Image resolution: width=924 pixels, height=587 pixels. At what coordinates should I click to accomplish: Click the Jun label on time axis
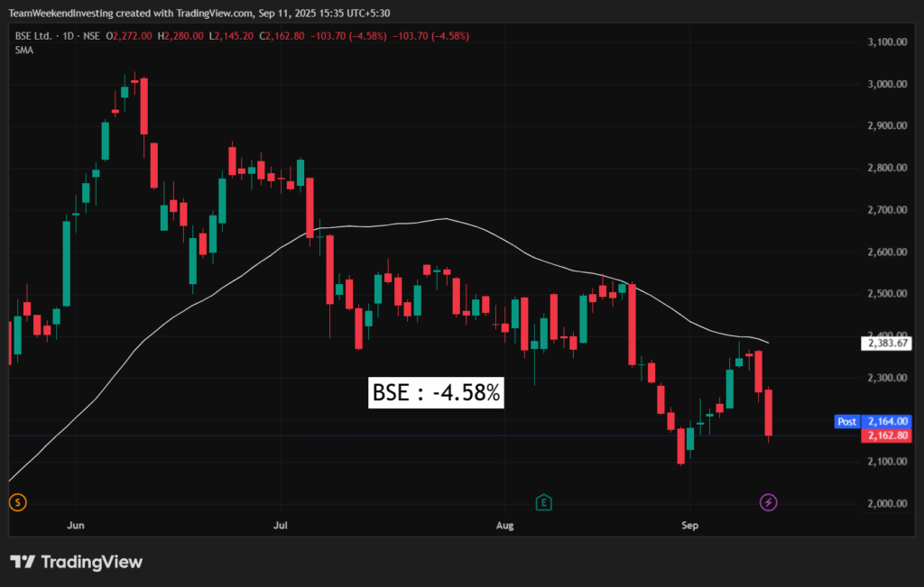point(76,525)
